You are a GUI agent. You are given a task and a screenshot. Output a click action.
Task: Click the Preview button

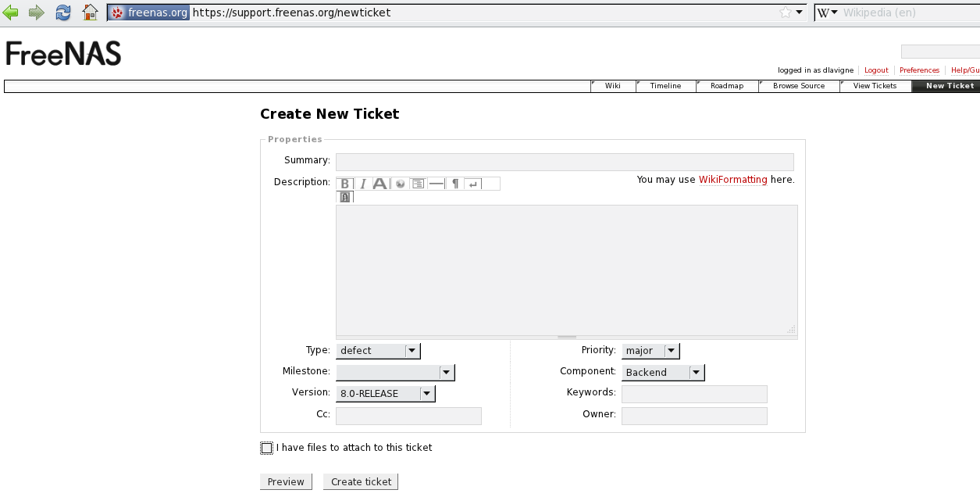pyautogui.click(x=286, y=482)
